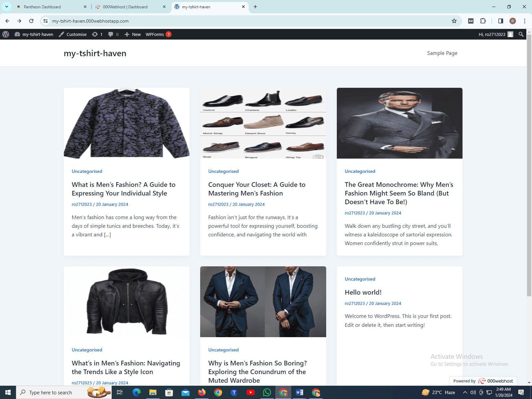Viewport: 532px width, 399px height.
Task: Open the Chrome profile avatar
Action: point(513,21)
